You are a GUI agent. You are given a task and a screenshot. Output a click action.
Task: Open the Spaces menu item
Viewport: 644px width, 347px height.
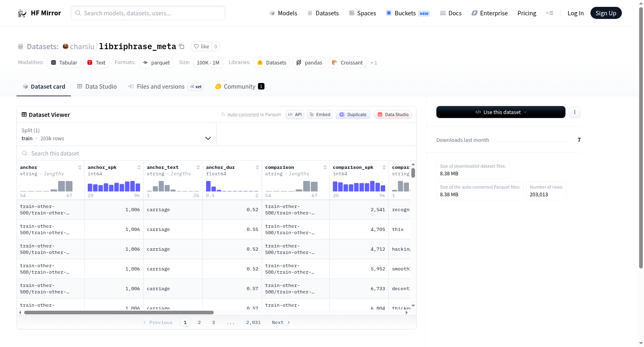tap(362, 13)
